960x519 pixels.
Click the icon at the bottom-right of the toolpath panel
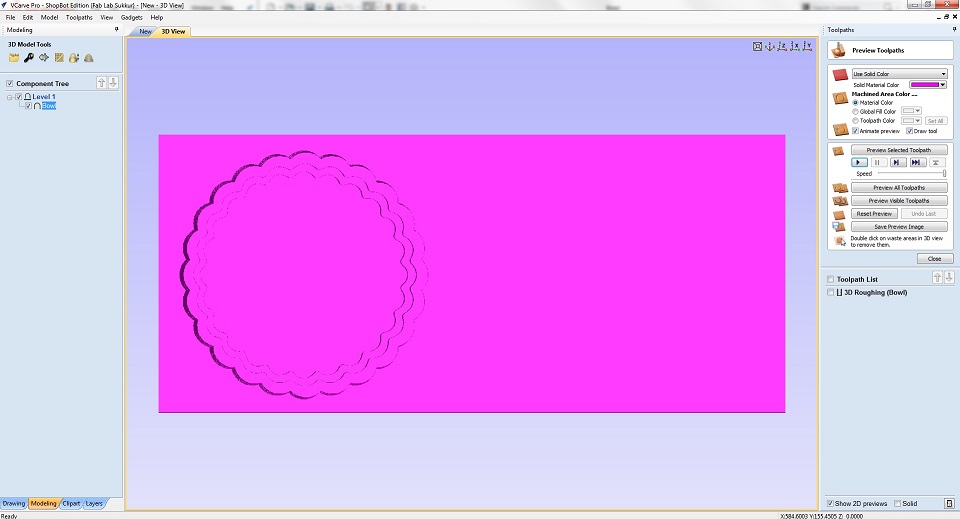coord(950,503)
